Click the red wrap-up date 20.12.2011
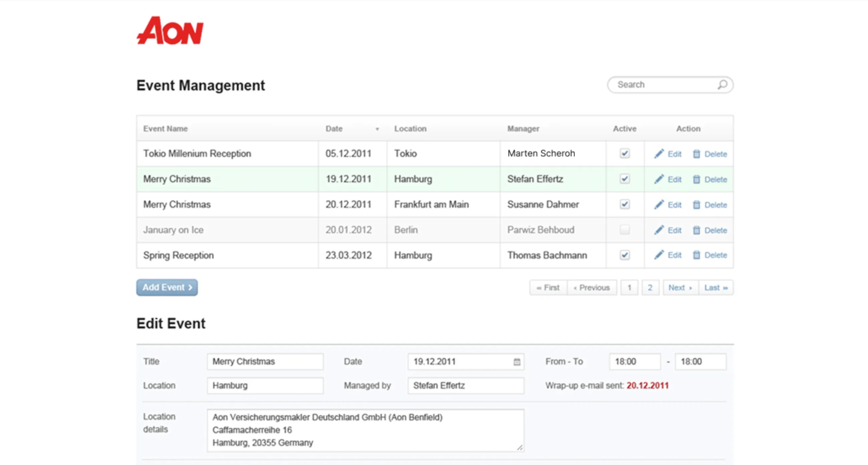 pyautogui.click(x=647, y=386)
